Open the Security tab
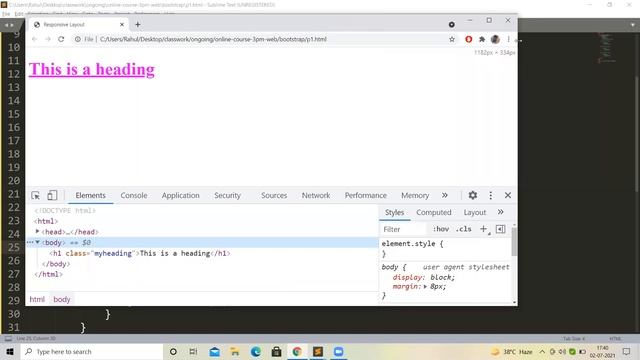 click(227, 196)
